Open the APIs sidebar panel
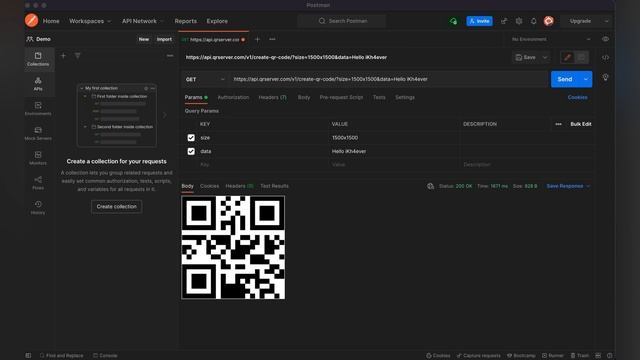Screen dimensions: 640x360 [38, 84]
